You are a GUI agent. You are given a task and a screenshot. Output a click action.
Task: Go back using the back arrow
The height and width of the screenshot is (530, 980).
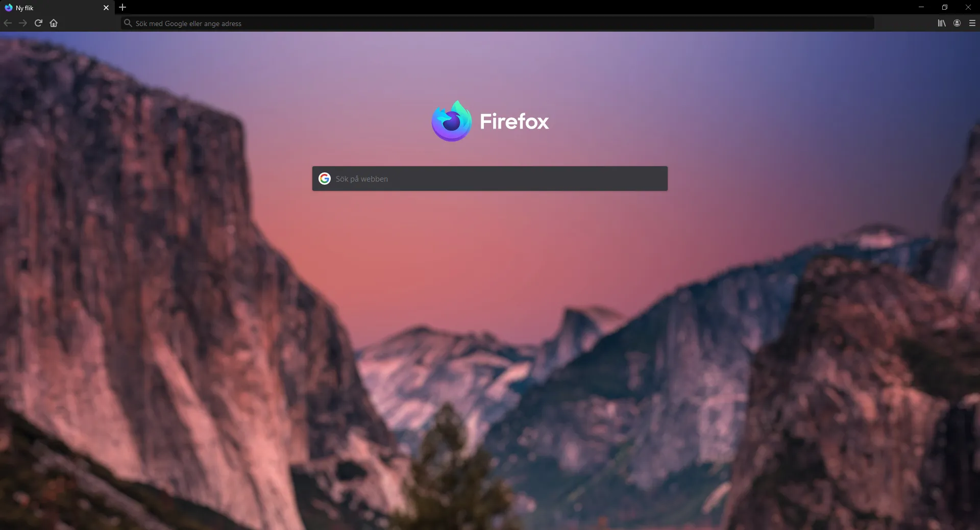pyautogui.click(x=8, y=23)
